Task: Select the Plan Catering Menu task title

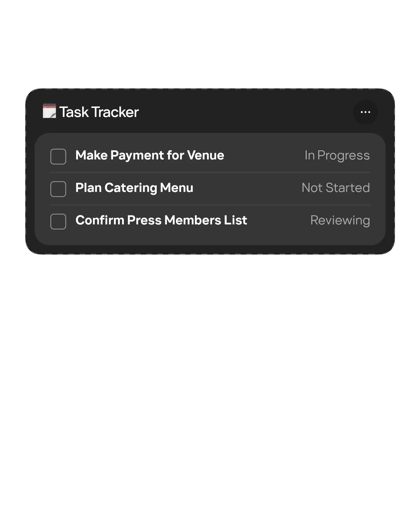Action: tap(134, 188)
